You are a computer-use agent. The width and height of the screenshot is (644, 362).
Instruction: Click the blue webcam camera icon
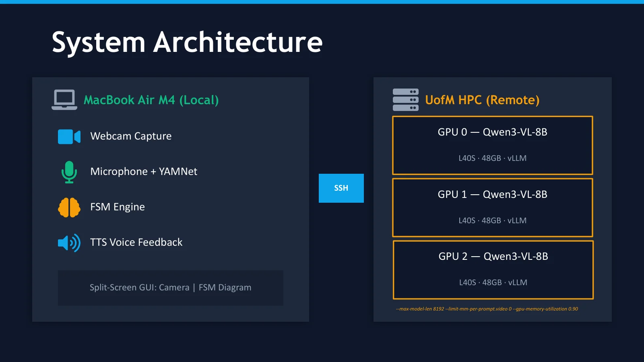point(69,137)
